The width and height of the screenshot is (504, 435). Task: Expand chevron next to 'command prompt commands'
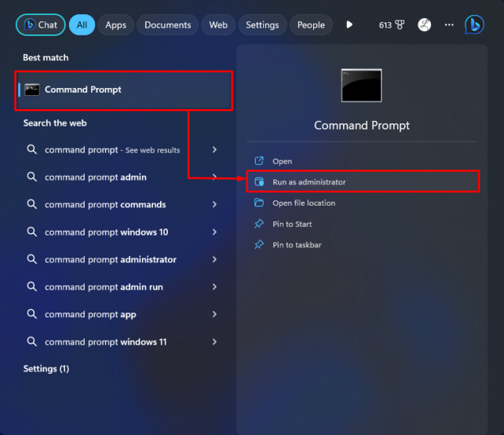214,204
